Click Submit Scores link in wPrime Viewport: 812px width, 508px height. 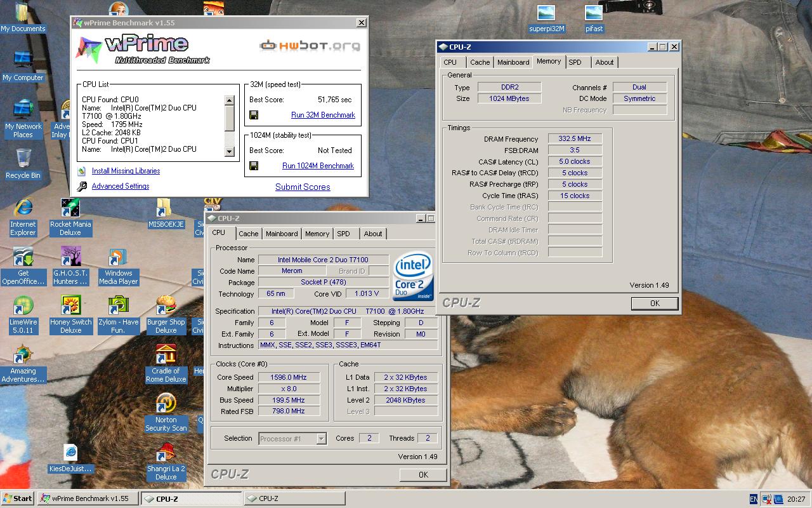[303, 187]
